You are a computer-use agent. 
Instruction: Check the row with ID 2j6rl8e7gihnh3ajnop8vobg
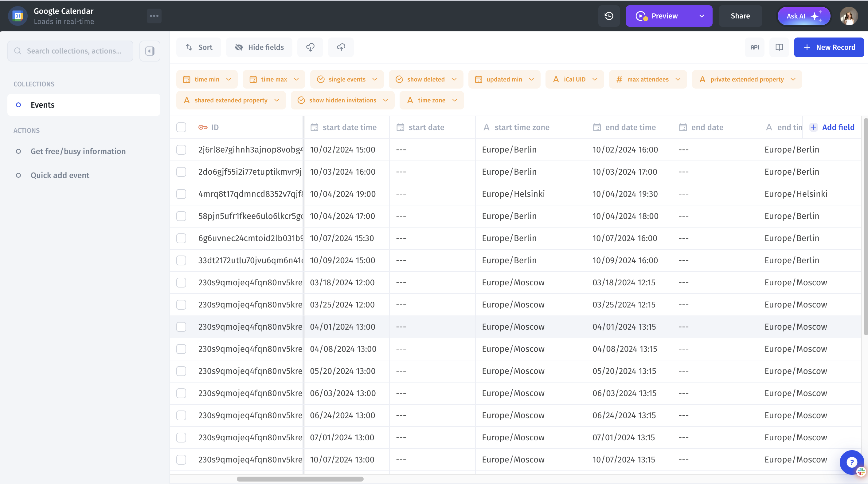[181, 149]
